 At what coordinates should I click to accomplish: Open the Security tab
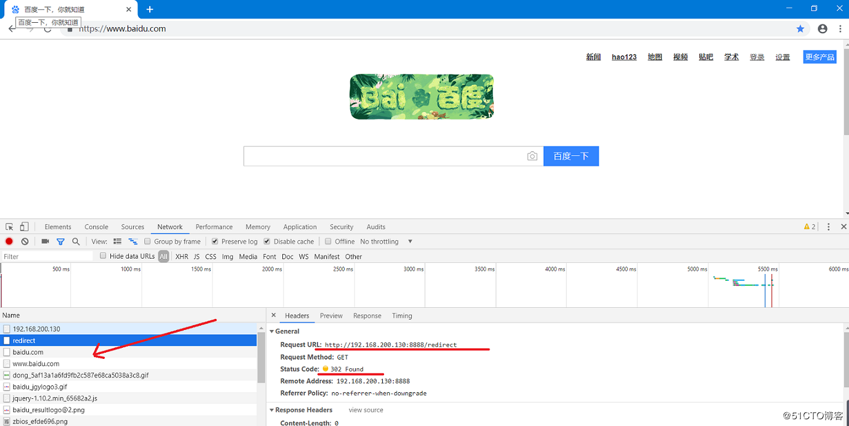click(341, 227)
